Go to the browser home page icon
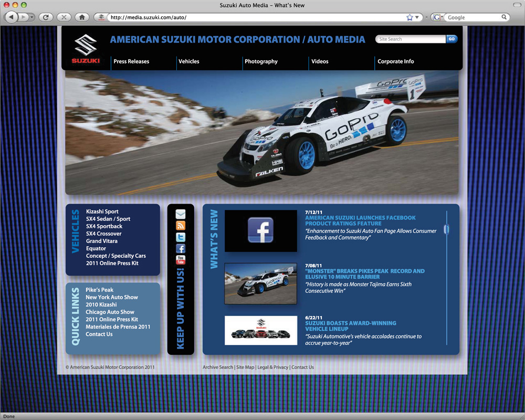This screenshot has height=420, width=525. pyautogui.click(x=82, y=17)
